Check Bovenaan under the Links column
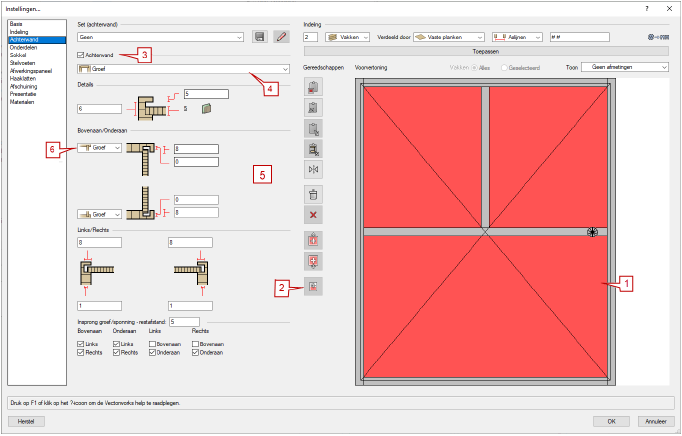 [x=152, y=344]
